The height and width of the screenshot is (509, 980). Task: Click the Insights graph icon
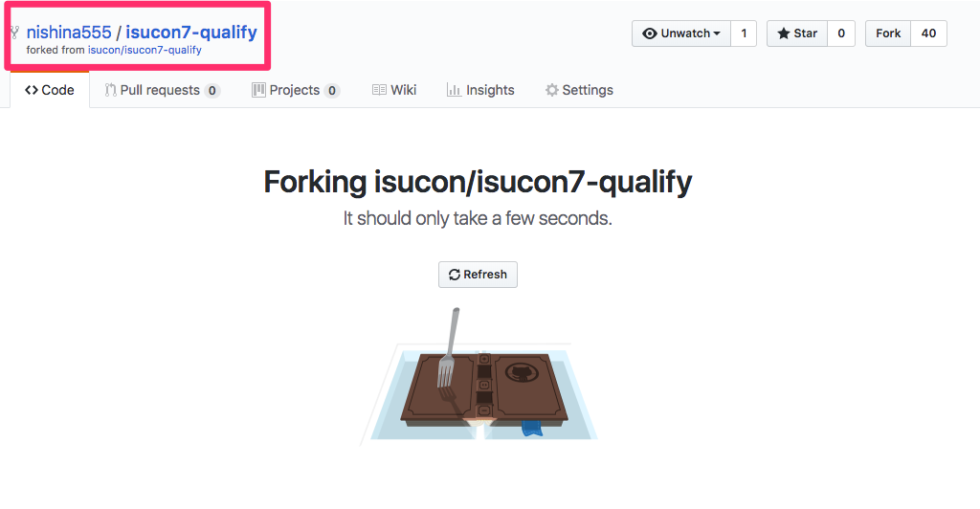coord(455,90)
